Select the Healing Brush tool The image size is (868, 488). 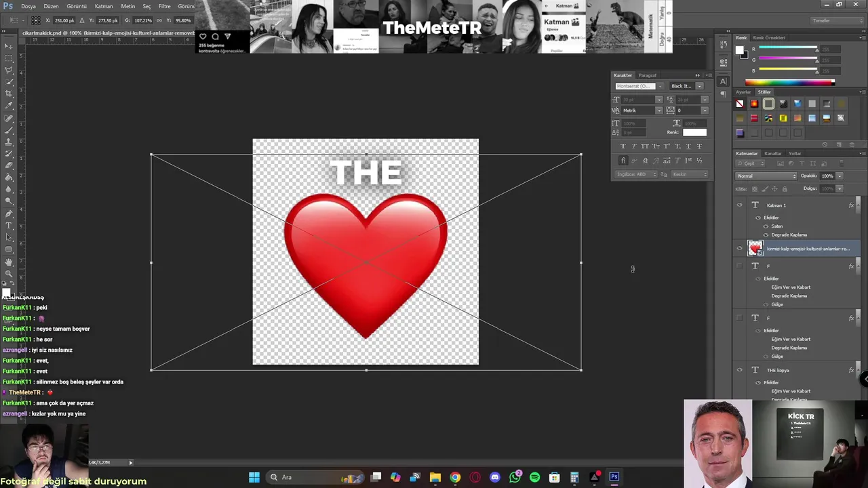coord(9,118)
